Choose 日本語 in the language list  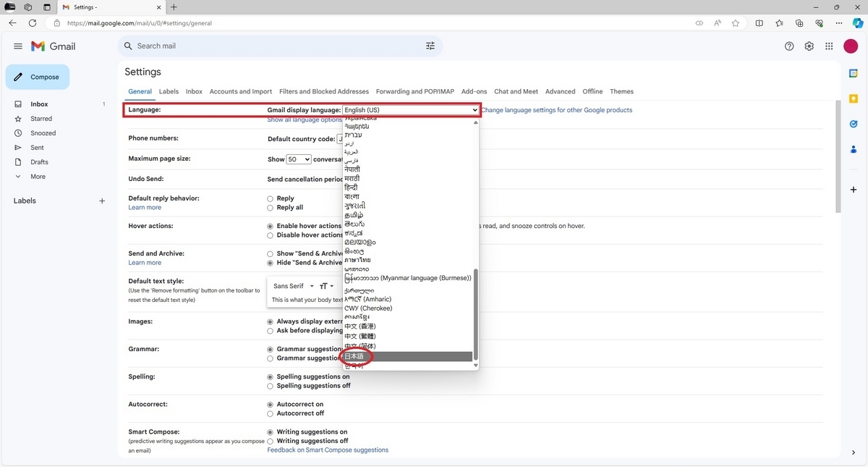click(x=408, y=356)
